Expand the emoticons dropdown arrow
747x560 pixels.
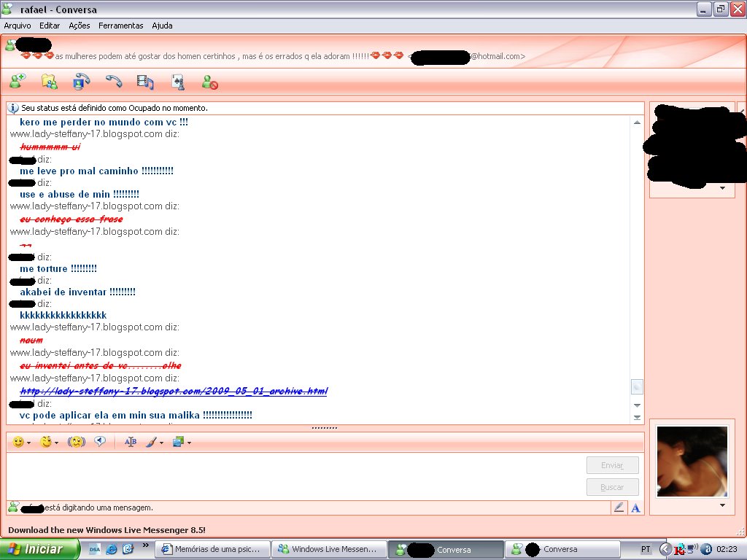(29, 443)
